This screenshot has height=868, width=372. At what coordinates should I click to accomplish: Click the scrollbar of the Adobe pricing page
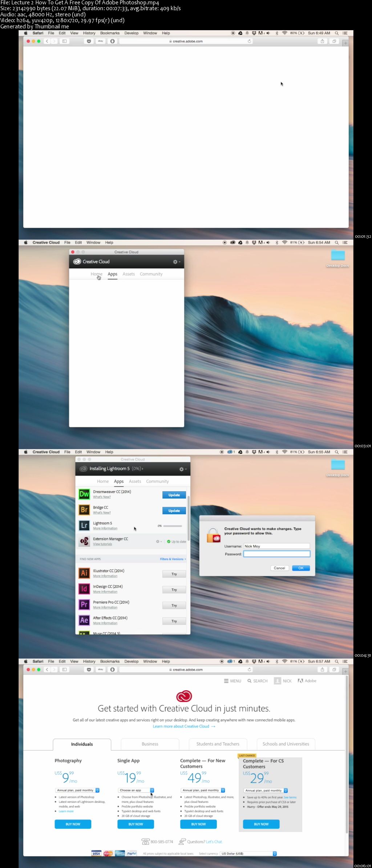[x=347, y=755]
